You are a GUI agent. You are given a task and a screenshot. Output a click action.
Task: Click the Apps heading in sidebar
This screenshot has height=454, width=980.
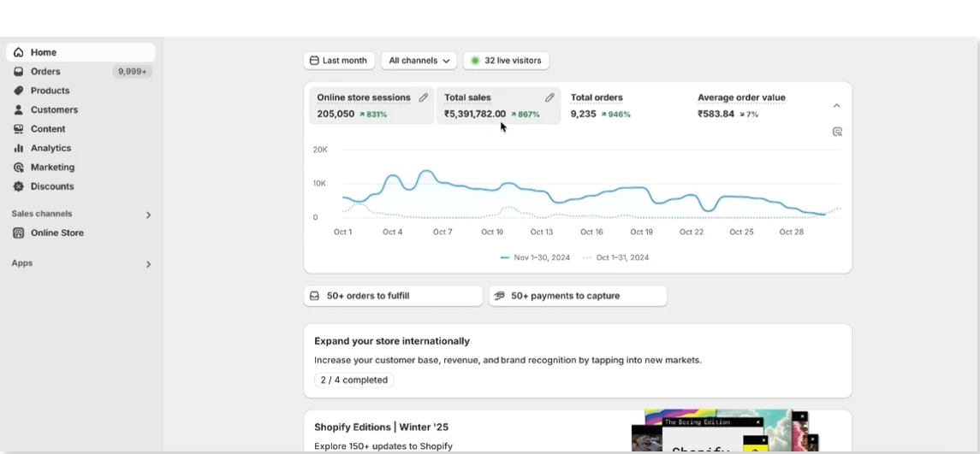pyautogui.click(x=22, y=262)
